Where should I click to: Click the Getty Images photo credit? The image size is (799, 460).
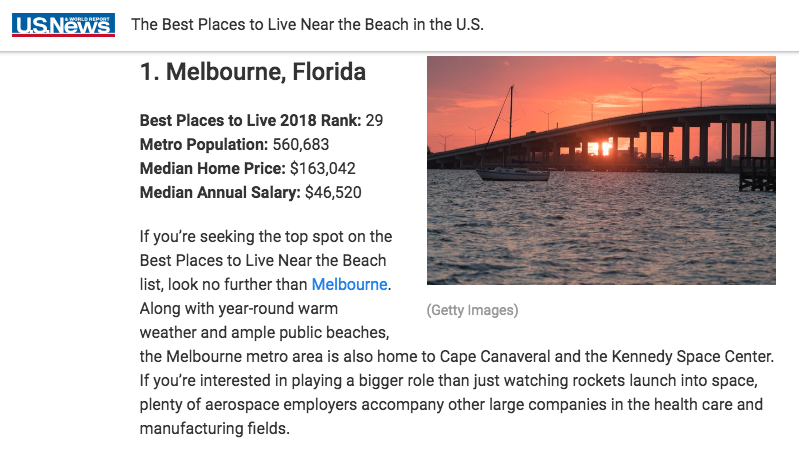pyautogui.click(x=472, y=310)
